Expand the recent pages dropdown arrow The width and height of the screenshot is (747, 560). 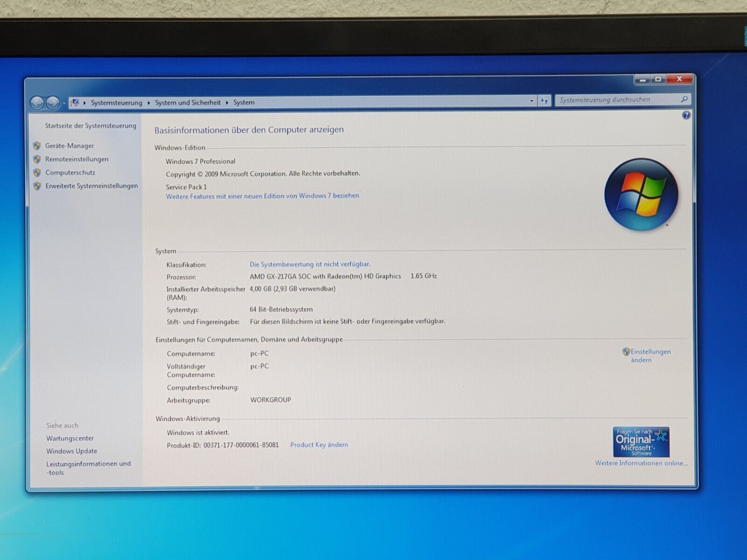[64, 103]
